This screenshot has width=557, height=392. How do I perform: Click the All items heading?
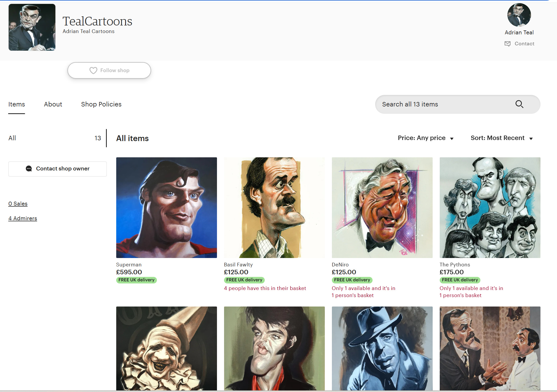click(x=132, y=138)
